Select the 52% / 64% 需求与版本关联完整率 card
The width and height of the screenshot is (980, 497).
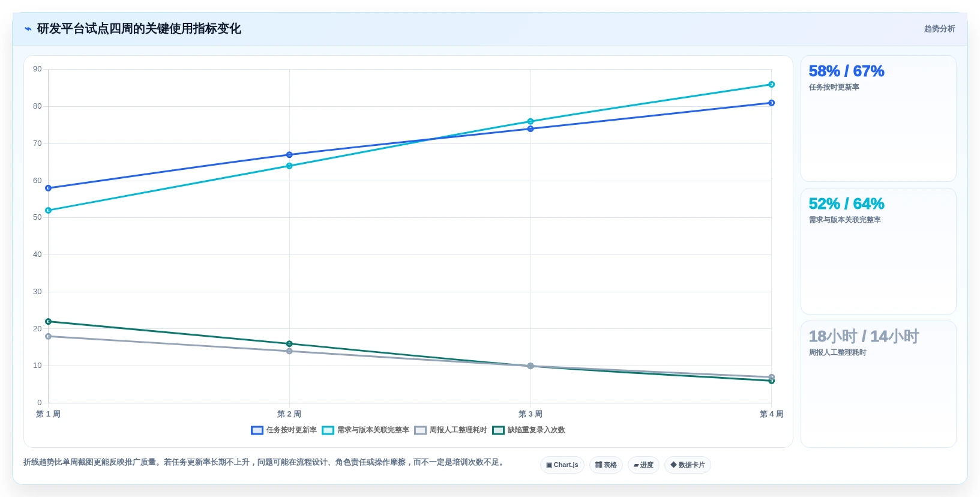click(x=878, y=252)
